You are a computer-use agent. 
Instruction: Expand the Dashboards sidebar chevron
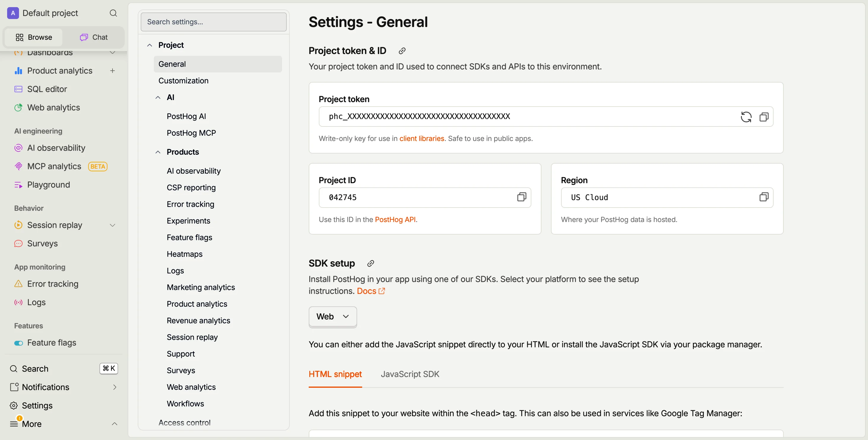tap(113, 53)
